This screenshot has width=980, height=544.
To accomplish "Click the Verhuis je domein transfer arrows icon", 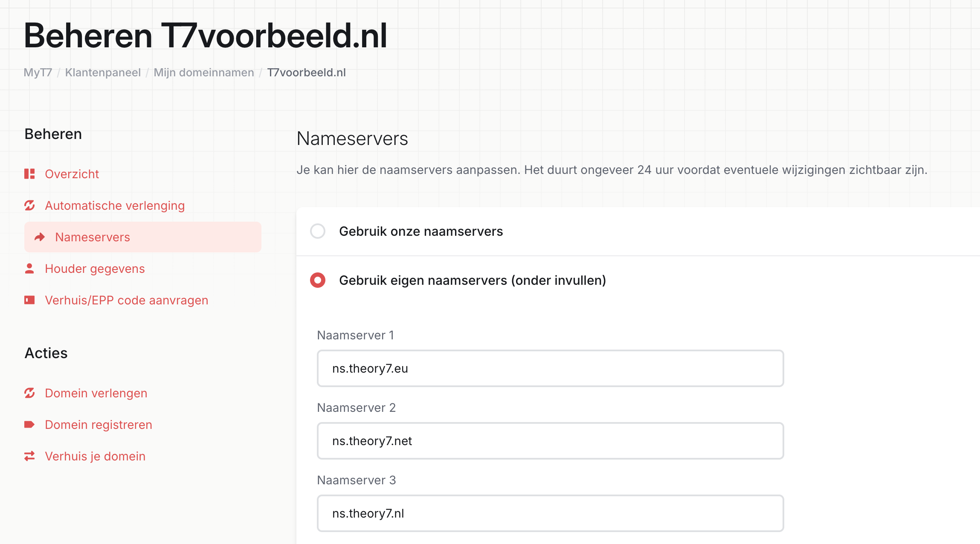I will pos(29,456).
